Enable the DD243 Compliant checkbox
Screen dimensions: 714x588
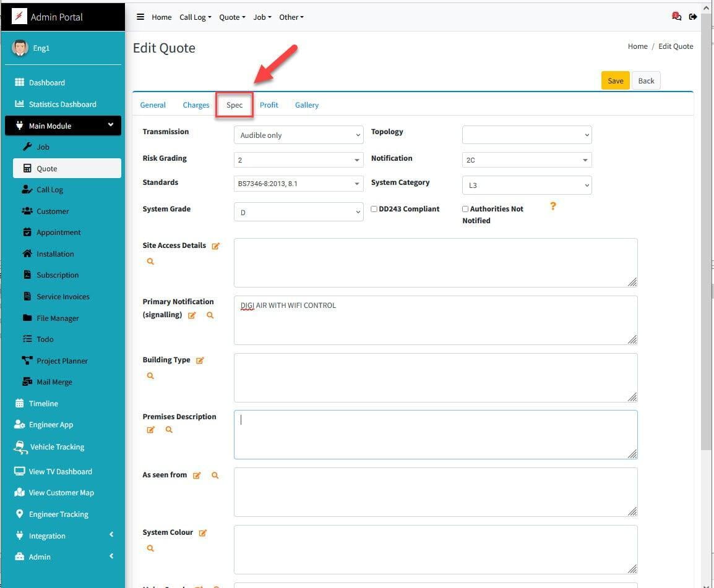[374, 209]
